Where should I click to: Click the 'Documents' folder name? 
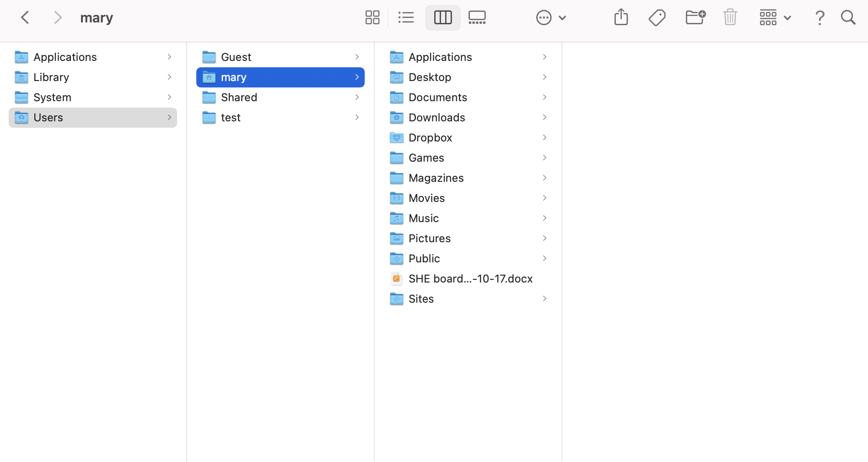[438, 98]
